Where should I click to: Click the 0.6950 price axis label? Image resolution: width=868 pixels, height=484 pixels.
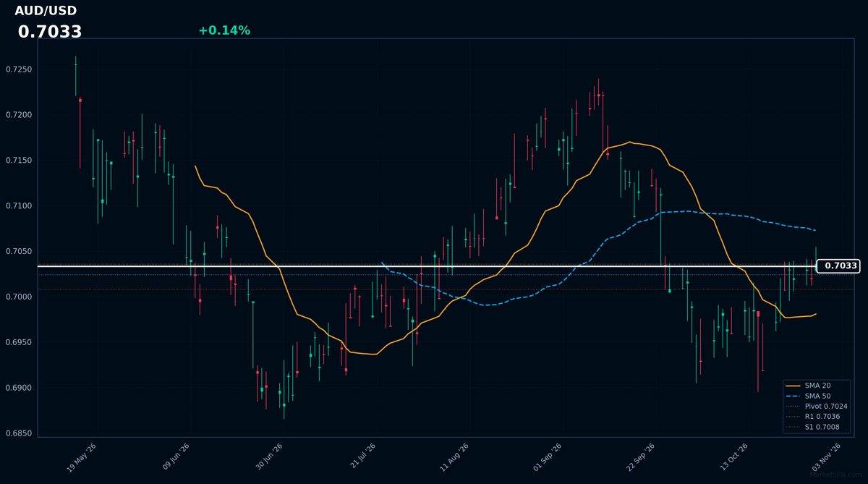click(x=19, y=343)
